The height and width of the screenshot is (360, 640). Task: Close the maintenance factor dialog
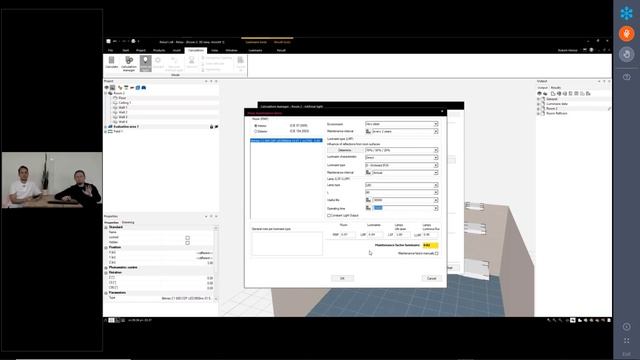point(442,111)
